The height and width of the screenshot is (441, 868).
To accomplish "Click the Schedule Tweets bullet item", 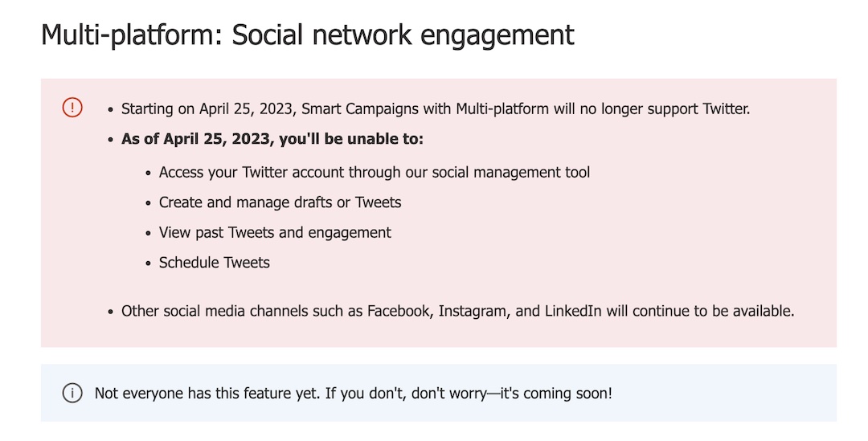I will click(215, 263).
